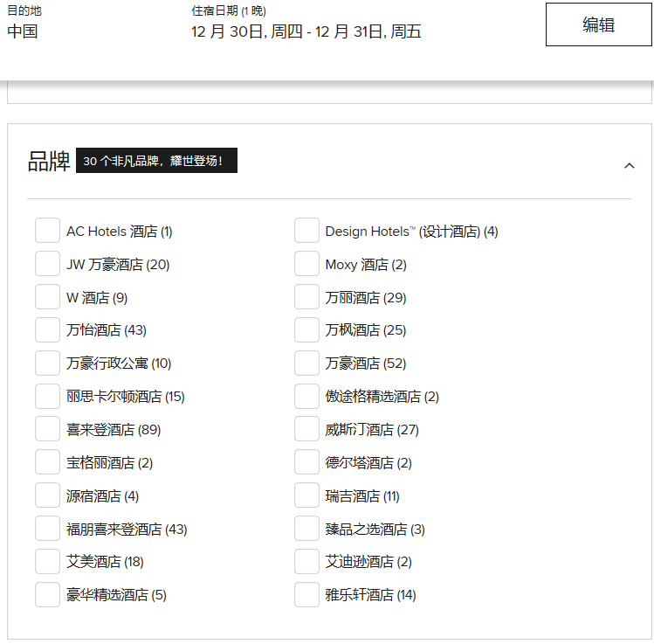Click the 中国 destination value
The image size is (654, 644).
(x=23, y=31)
